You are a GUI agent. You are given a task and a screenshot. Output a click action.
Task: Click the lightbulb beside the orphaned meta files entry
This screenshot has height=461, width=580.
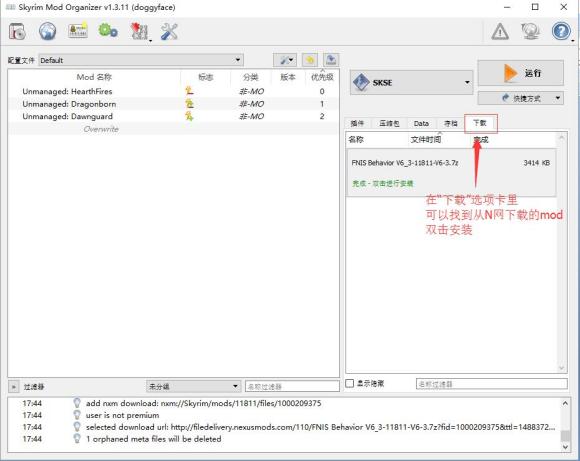point(77,438)
